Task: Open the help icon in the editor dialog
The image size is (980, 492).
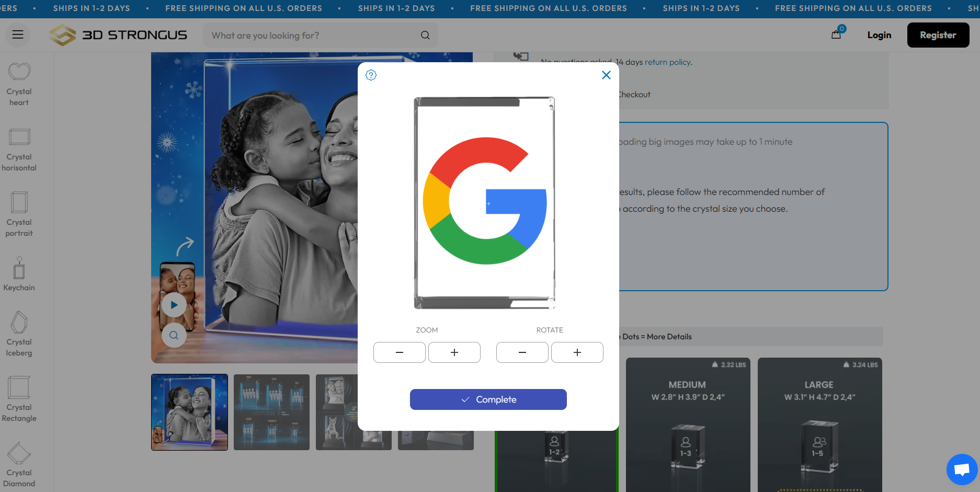Action: 371,75
